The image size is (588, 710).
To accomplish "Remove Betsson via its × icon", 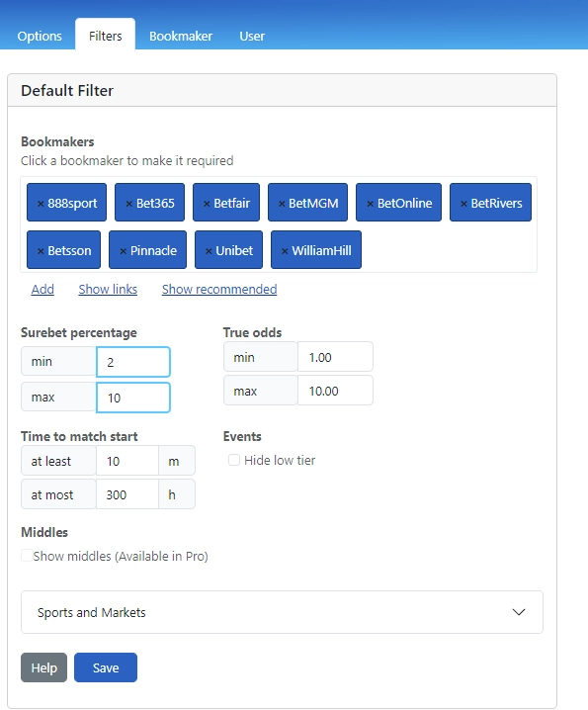I will (x=41, y=251).
